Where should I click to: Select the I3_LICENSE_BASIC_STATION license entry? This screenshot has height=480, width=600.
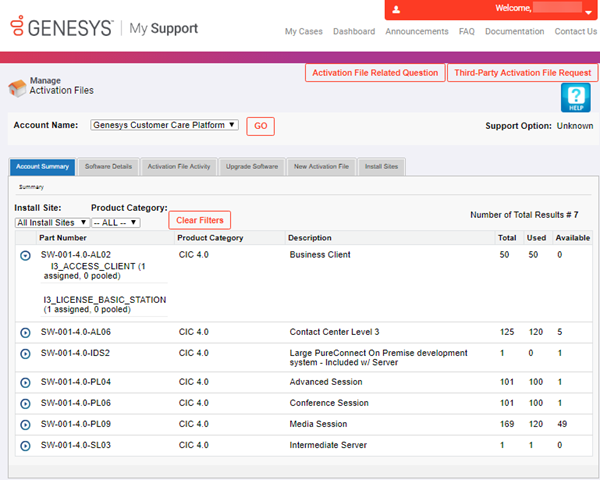[x=104, y=304]
